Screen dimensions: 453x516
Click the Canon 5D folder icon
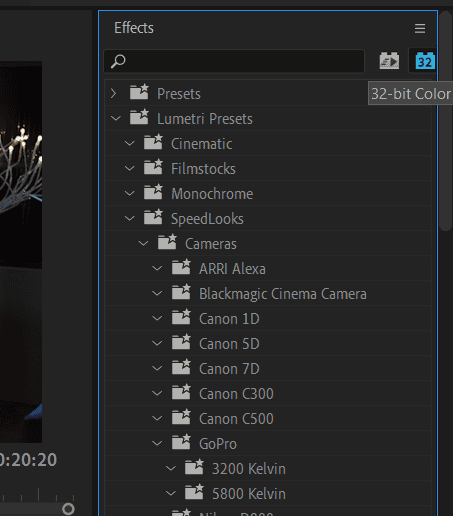(181, 342)
